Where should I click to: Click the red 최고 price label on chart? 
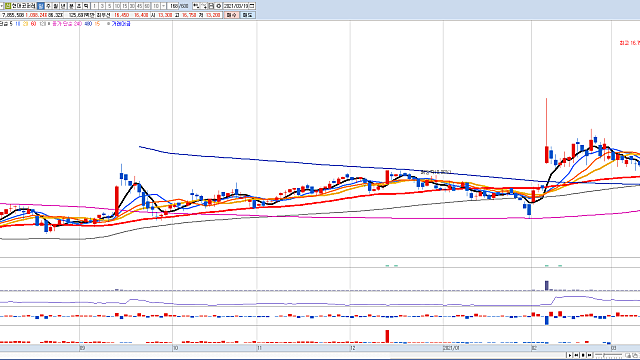tap(629, 42)
